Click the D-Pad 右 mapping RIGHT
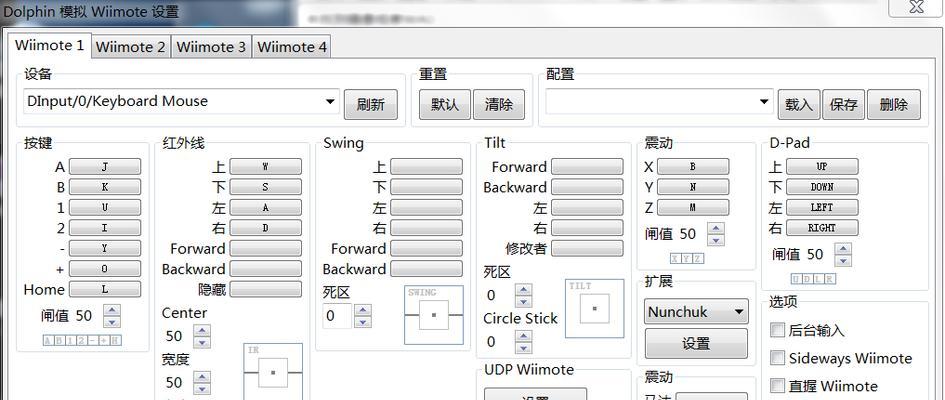The image size is (945, 400). click(x=822, y=228)
